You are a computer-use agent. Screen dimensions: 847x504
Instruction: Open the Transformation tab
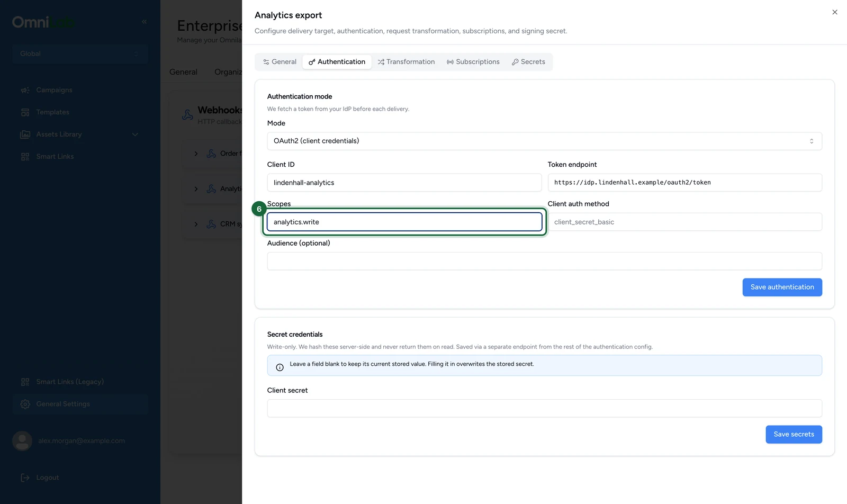(x=406, y=62)
